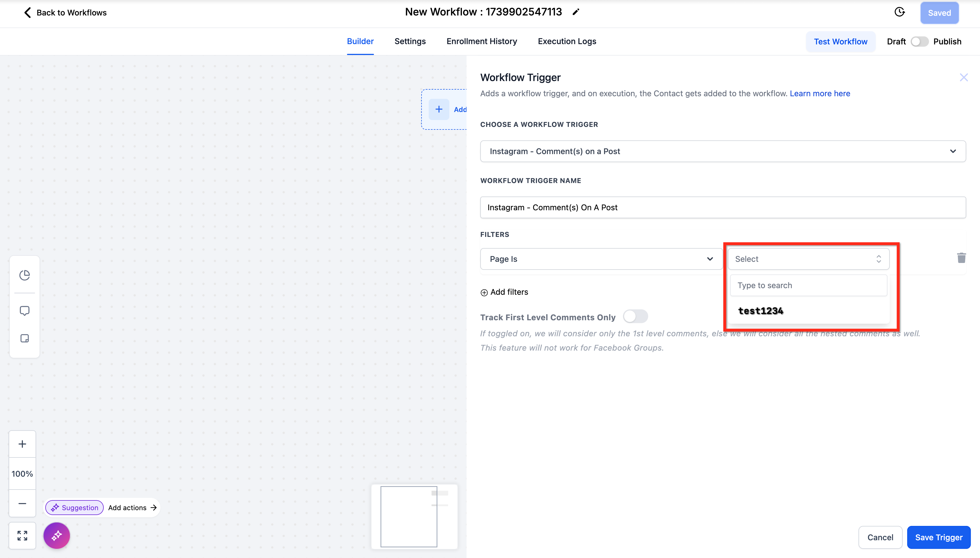Expand the workflow trigger type dropdown
This screenshot has height=558, width=980.
pyautogui.click(x=722, y=151)
